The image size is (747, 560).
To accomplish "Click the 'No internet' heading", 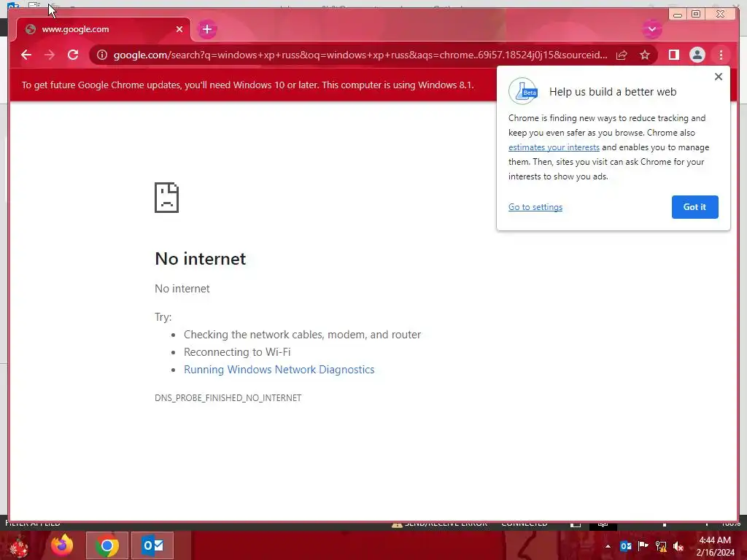I will pyautogui.click(x=200, y=259).
